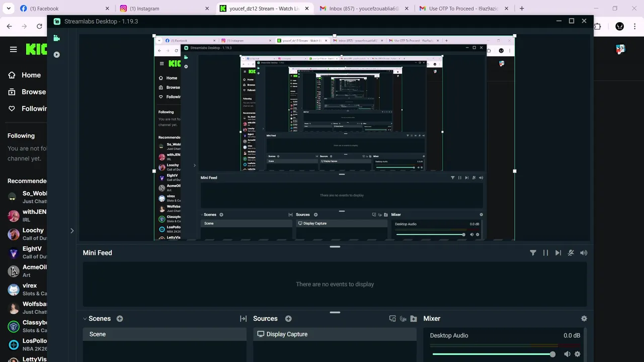The width and height of the screenshot is (644, 362).
Task: Expand the Kick sidebar arrow
Action: [72, 231]
